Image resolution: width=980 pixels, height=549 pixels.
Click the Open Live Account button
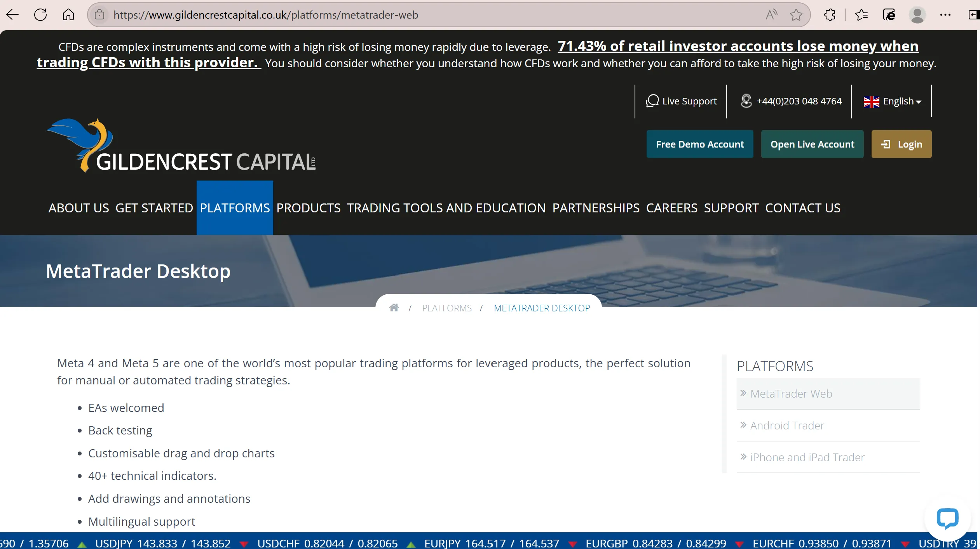tap(812, 144)
